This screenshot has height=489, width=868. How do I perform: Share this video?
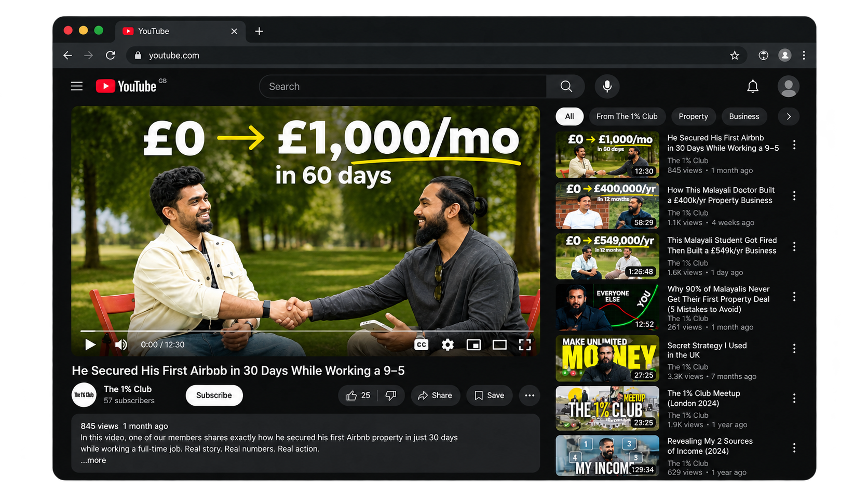tap(435, 395)
